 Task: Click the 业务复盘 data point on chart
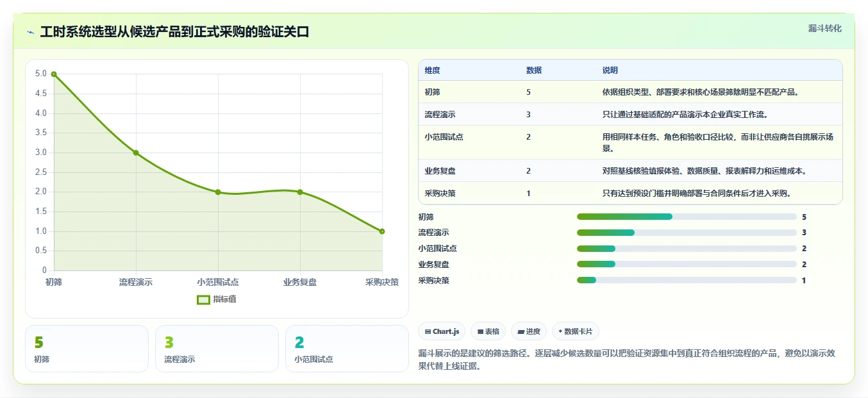(300, 192)
